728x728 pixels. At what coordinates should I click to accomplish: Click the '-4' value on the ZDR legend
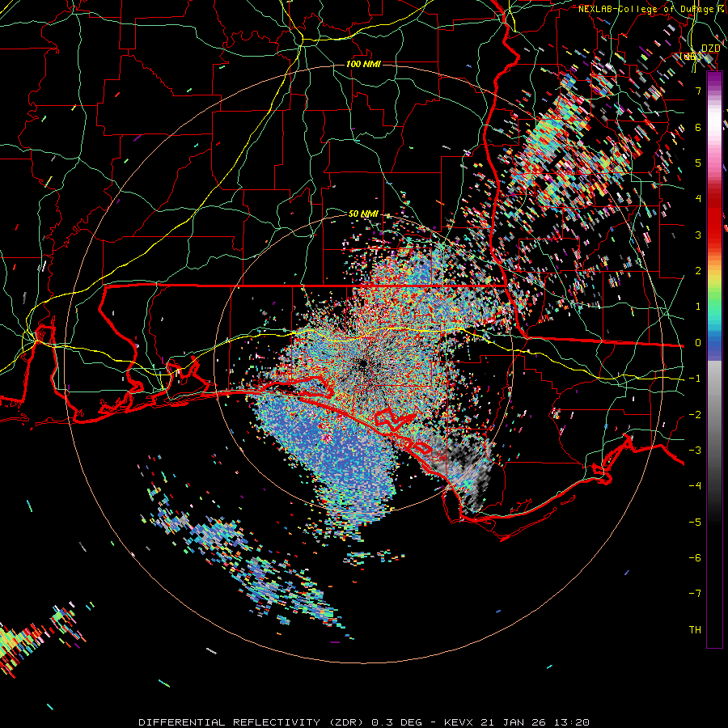coord(695,485)
